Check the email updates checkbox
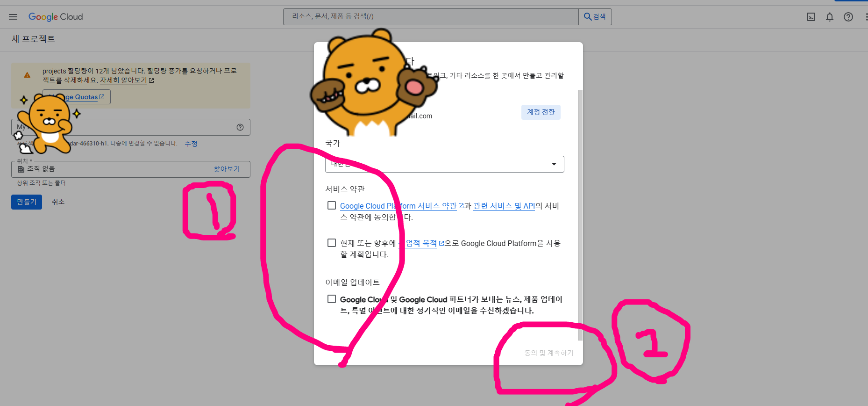868x406 pixels. click(x=332, y=299)
